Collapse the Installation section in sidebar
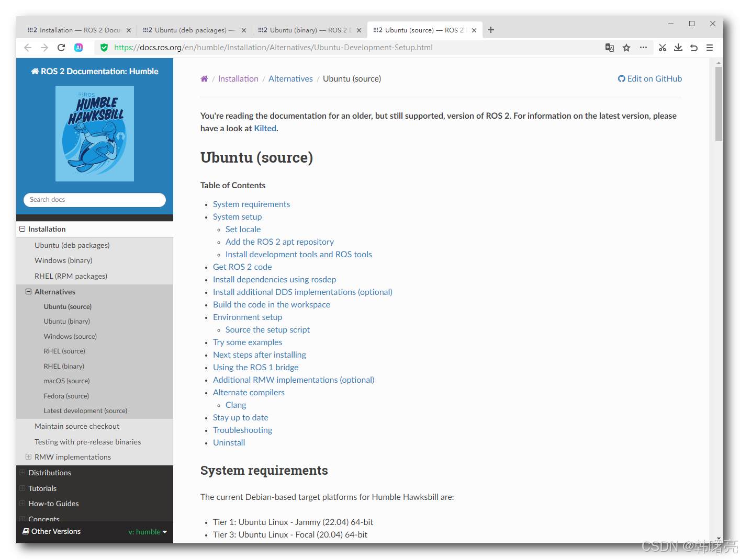This screenshot has height=560, width=740. coord(23,229)
